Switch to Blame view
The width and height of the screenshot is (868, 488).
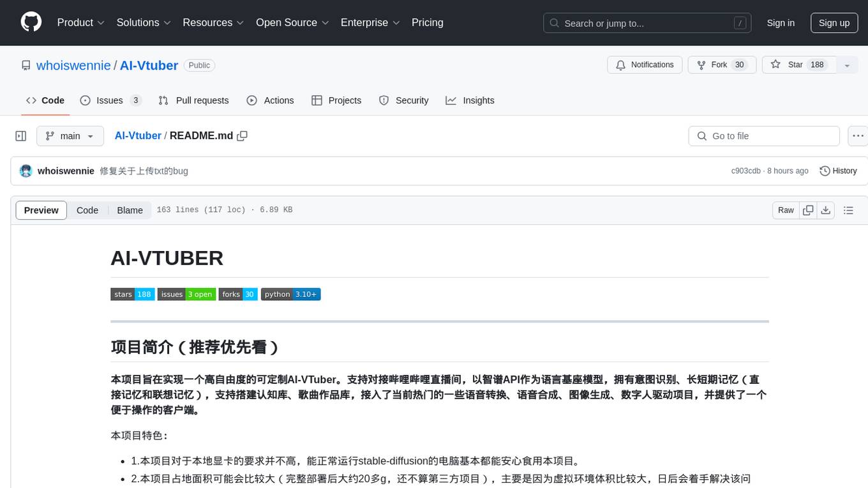[x=130, y=210]
